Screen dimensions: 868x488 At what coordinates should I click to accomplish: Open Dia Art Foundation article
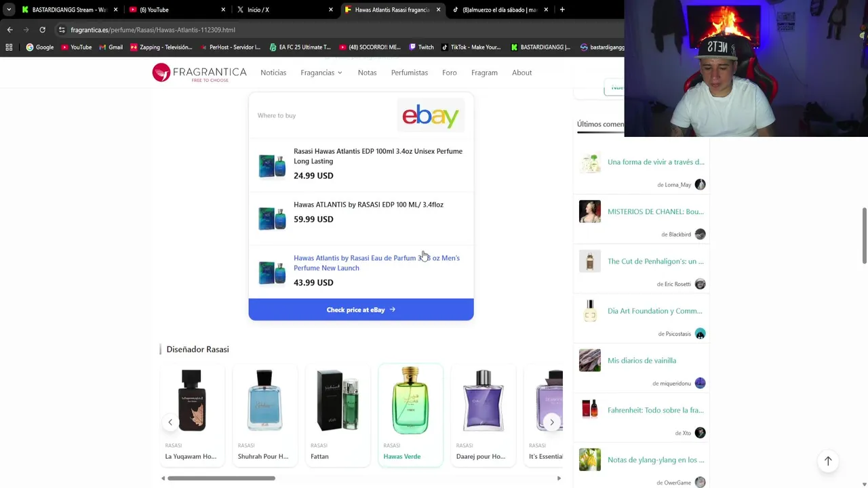[654, 311]
